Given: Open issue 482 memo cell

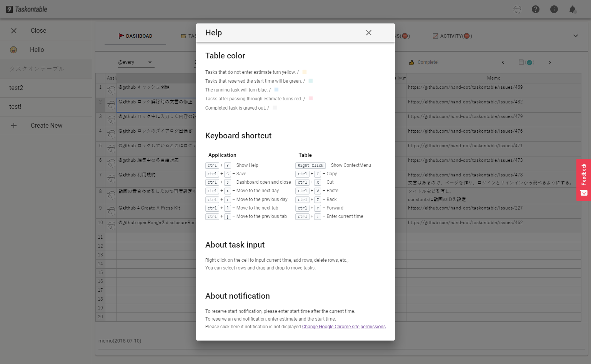Looking at the screenshot, I should coord(493,105).
